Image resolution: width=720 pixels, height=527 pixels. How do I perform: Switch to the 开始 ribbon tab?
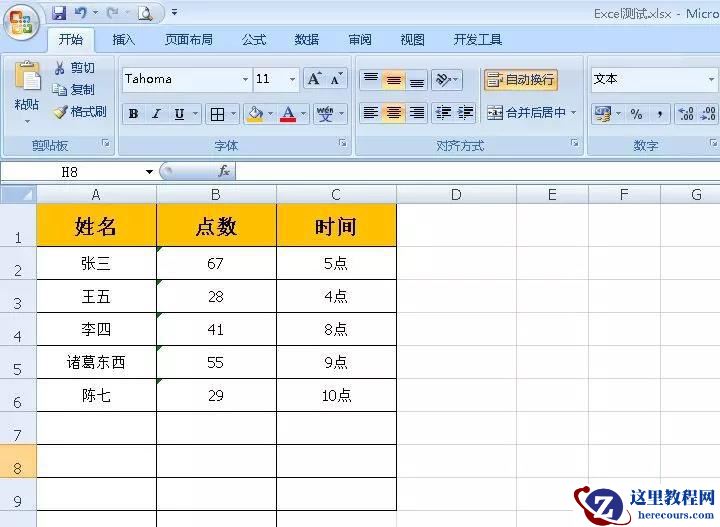tap(71, 40)
